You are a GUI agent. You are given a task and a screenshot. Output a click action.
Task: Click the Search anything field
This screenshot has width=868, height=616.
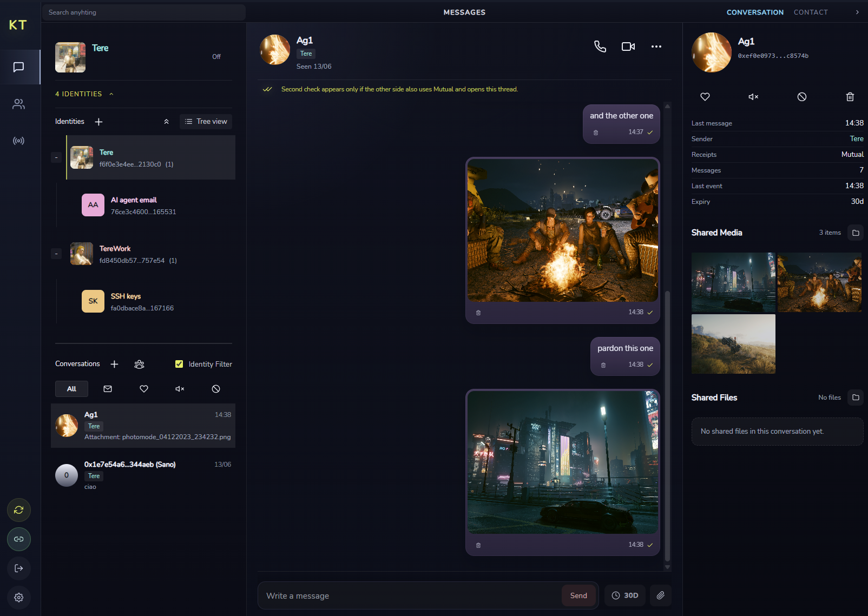click(x=144, y=12)
